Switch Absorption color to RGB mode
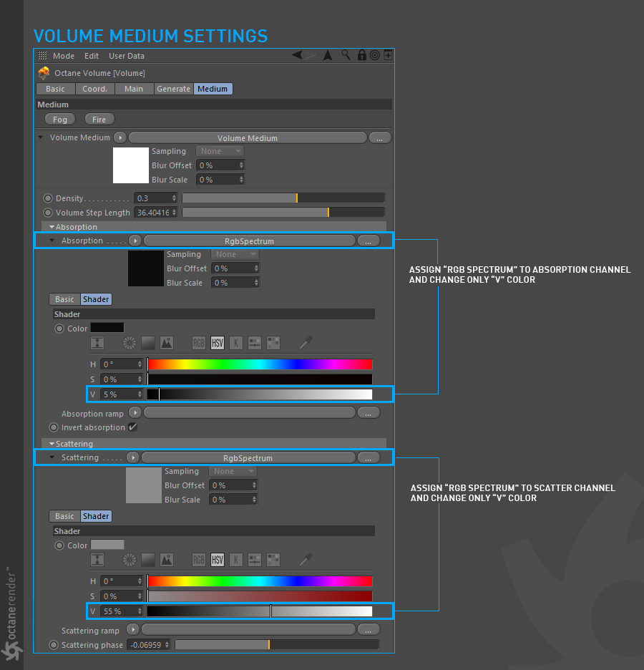This screenshot has width=644, height=670. pyautogui.click(x=199, y=343)
